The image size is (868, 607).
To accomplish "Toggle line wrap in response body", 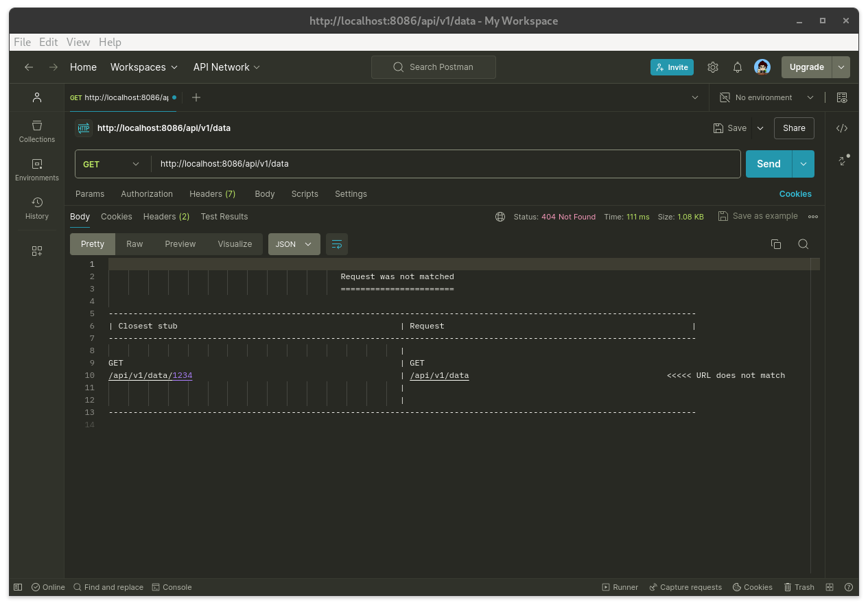I will click(x=337, y=244).
